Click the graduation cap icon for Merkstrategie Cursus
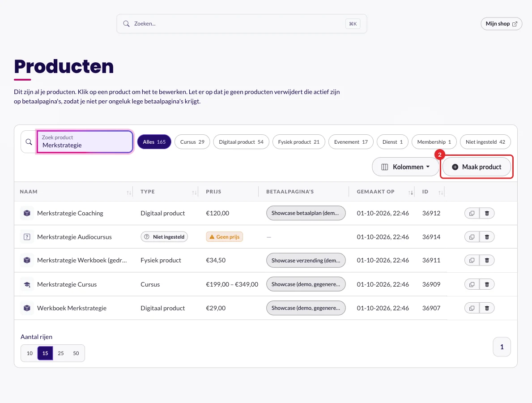 pos(27,284)
